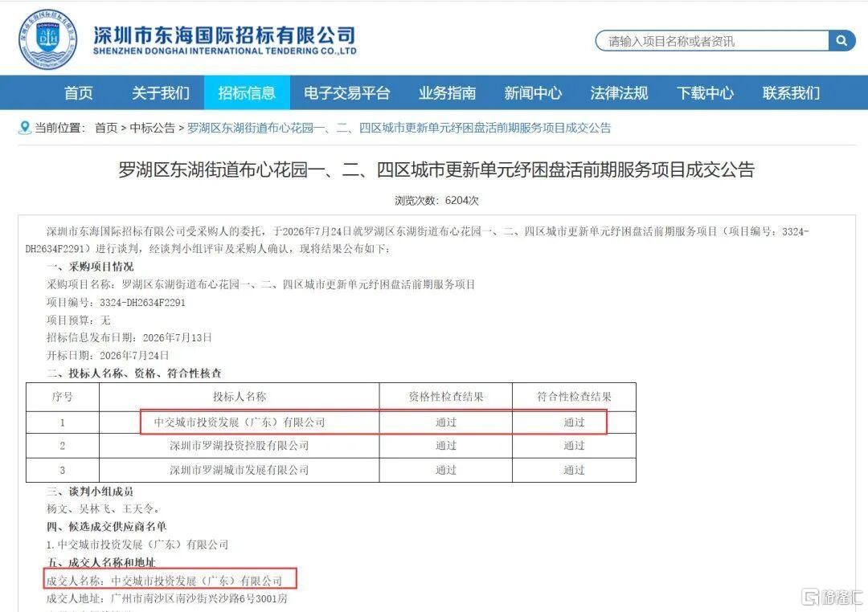The width and height of the screenshot is (868, 612).
Task: Click the names line 杨文、吴林飞、王天令
Action: point(103,508)
